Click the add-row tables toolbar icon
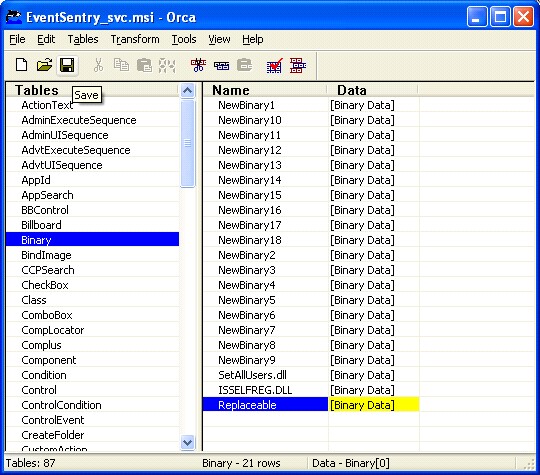The height and width of the screenshot is (475, 540). click(x=221, y=65)
